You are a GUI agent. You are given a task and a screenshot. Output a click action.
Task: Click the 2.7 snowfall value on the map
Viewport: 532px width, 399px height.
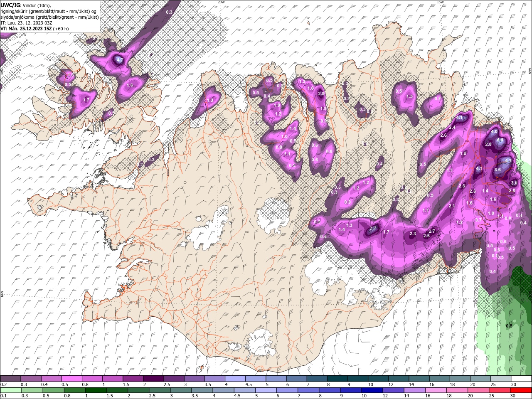point(431,232)
